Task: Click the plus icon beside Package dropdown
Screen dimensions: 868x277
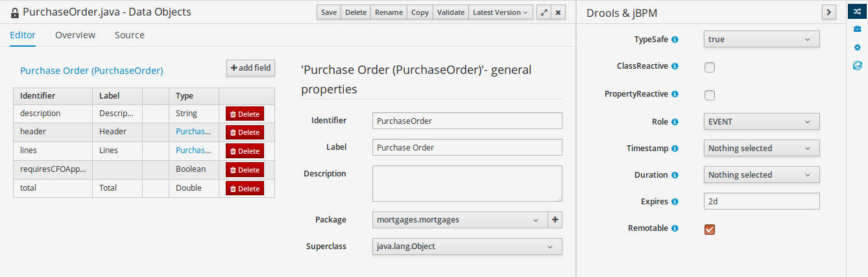Action: (555, 220)
